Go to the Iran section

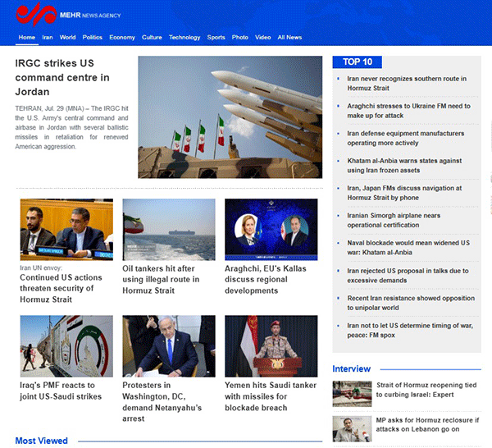coord(48,38)
